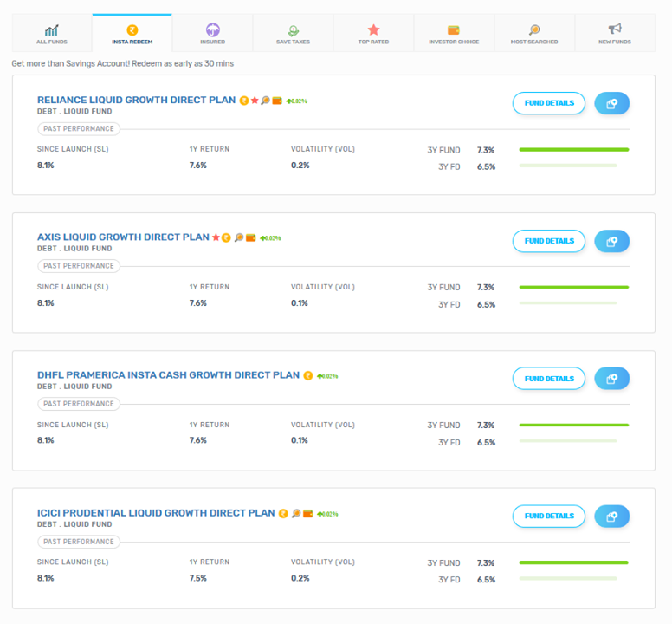Click the blue invest icon button for DHFL Pramerica
This screenshot has height=624, width=672.
point(611,379)
